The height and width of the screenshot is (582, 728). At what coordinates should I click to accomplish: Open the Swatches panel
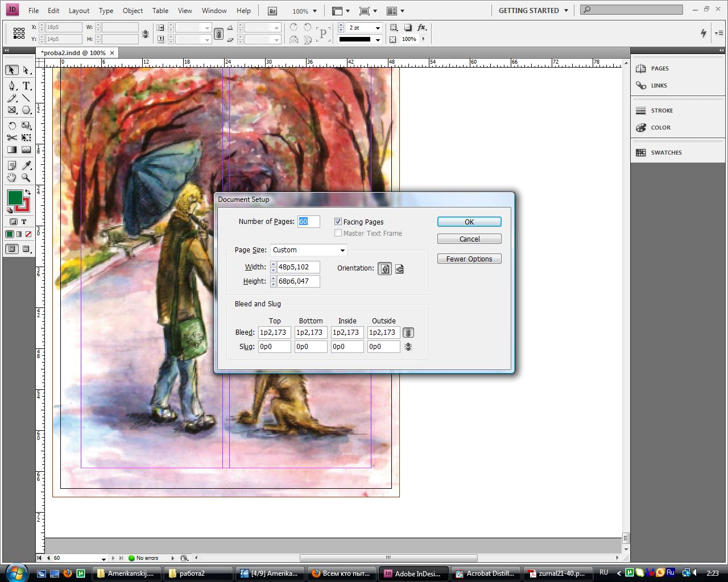pyautogui.click(x=666, y=152)
